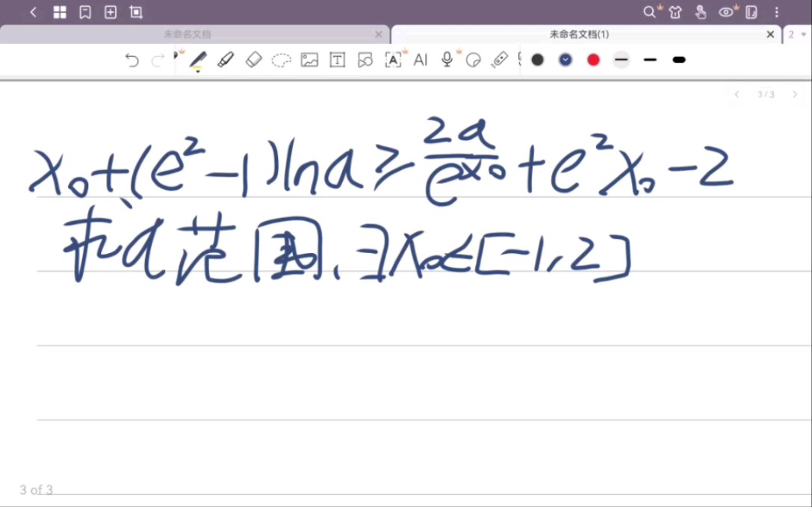
Task: Select the Text box tool
Action: click(x=337, y=60)
